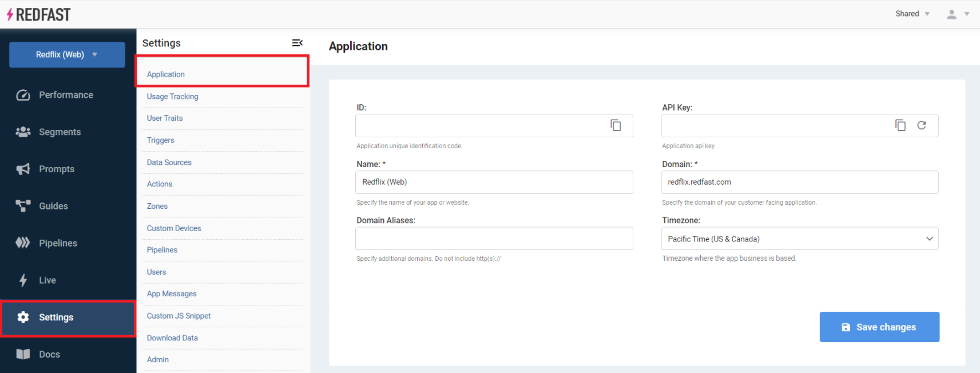
Task: Regenerate the API Key
Action: click(x=922, y=125)
